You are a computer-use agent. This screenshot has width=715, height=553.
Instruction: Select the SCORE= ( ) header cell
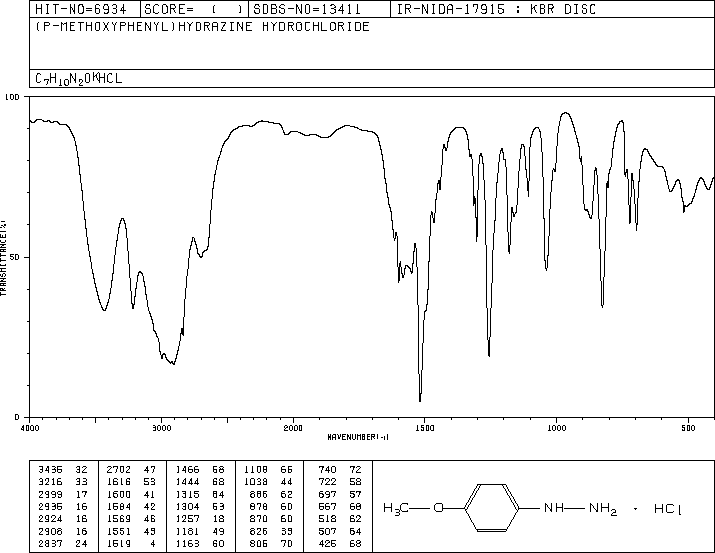[194, 9]
